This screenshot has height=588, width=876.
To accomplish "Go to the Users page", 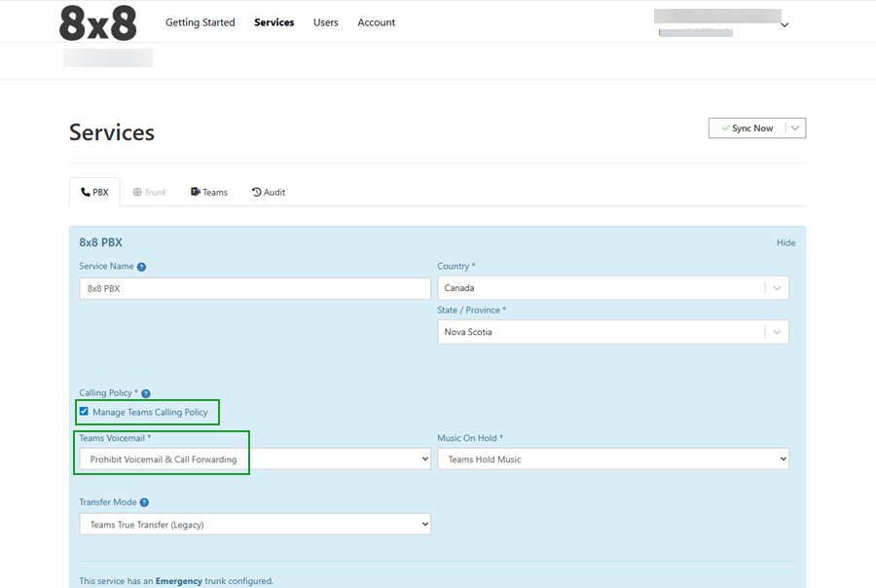I will (325, 22).
